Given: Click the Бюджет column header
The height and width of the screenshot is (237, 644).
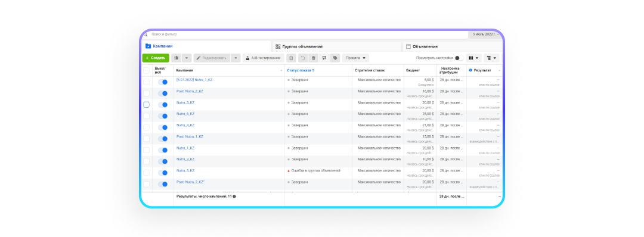Looking at the screenshot, I should (413, 70).
